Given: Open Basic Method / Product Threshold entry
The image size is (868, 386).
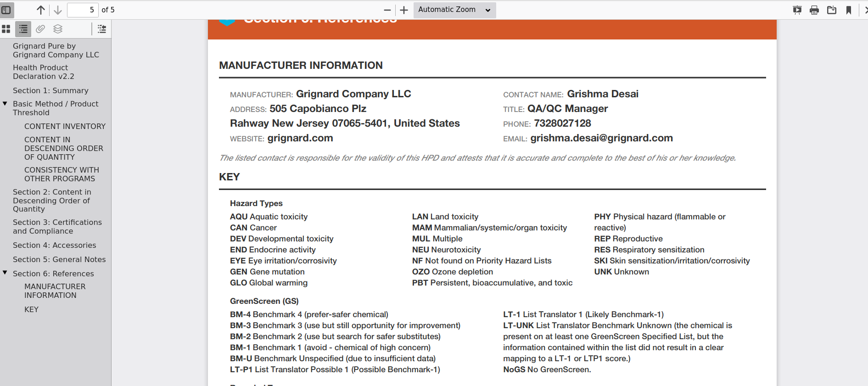Looking at the screenshot, I should tap(56, 108).
